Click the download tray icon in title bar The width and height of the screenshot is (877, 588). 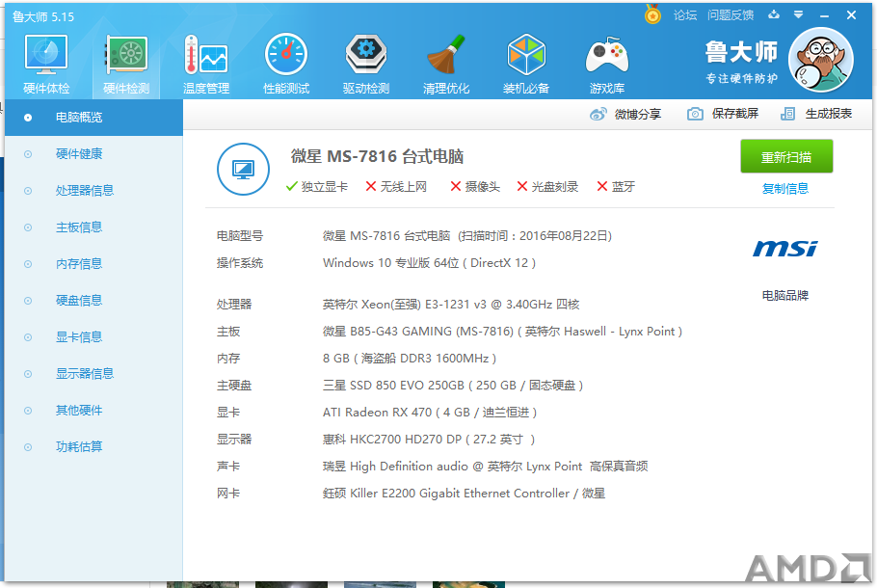pyautogui.click(x=774, y=14)
